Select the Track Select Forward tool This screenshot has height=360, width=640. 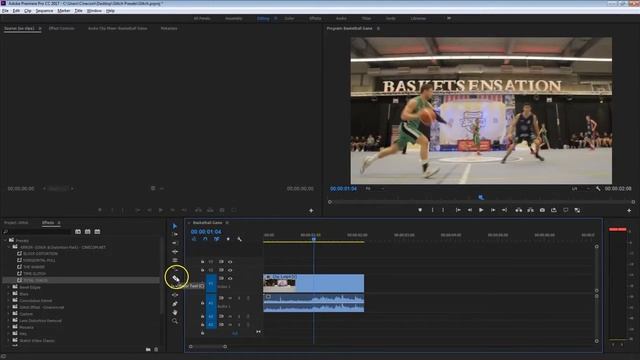point(175,234)
